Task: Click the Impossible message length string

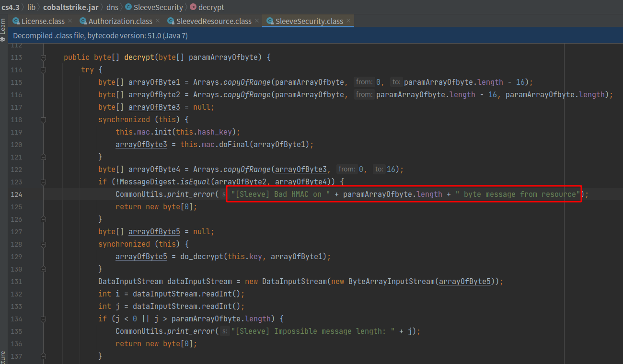Action: coord(313,331)
